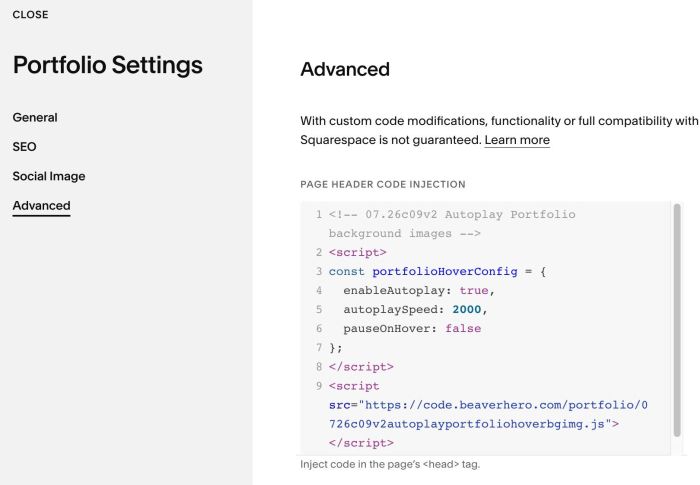Click the opening script tag on line 2
The width and height of the screenshot is (700, 485).
(357, 252)
